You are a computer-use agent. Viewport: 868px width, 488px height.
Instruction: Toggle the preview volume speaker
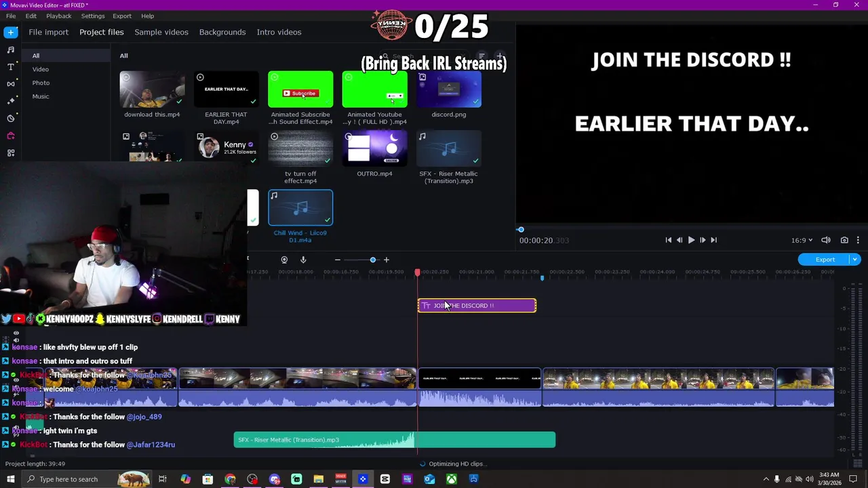[x=826, y=240]
